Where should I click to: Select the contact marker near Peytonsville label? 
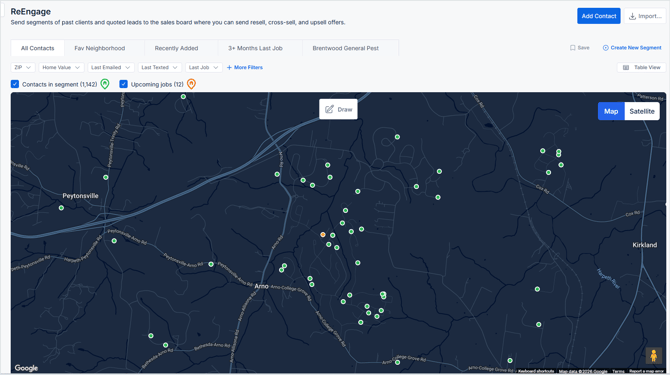[x=61, y=208]
